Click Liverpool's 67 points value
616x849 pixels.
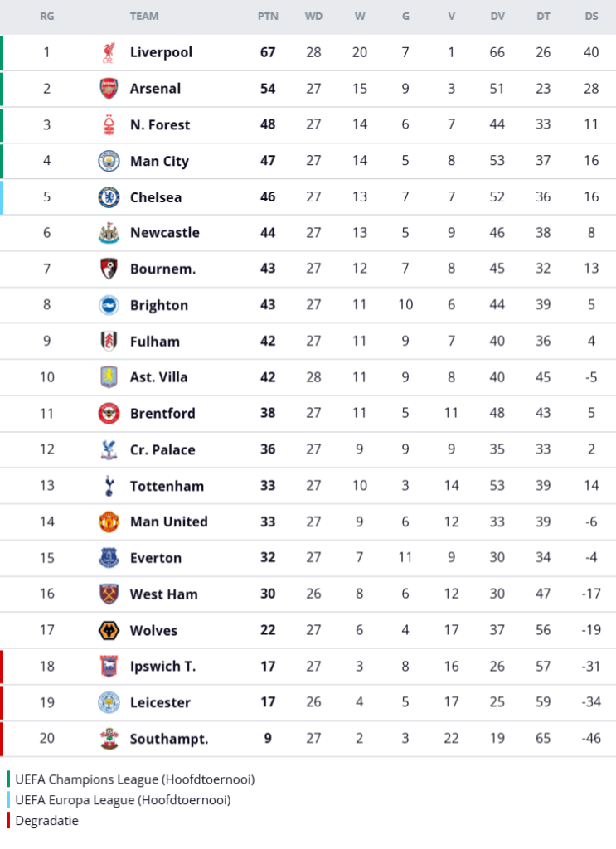pyautogui.click(x=268, y=52)
